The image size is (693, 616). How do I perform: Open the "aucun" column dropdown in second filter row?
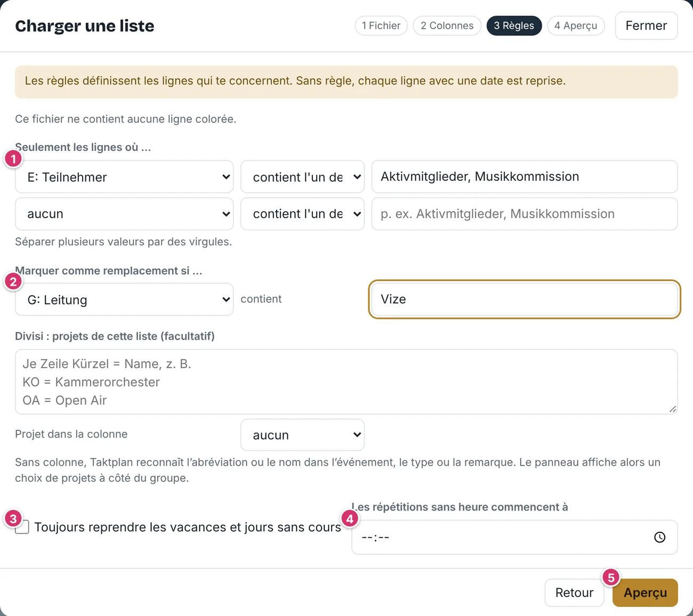click(124, 214)
